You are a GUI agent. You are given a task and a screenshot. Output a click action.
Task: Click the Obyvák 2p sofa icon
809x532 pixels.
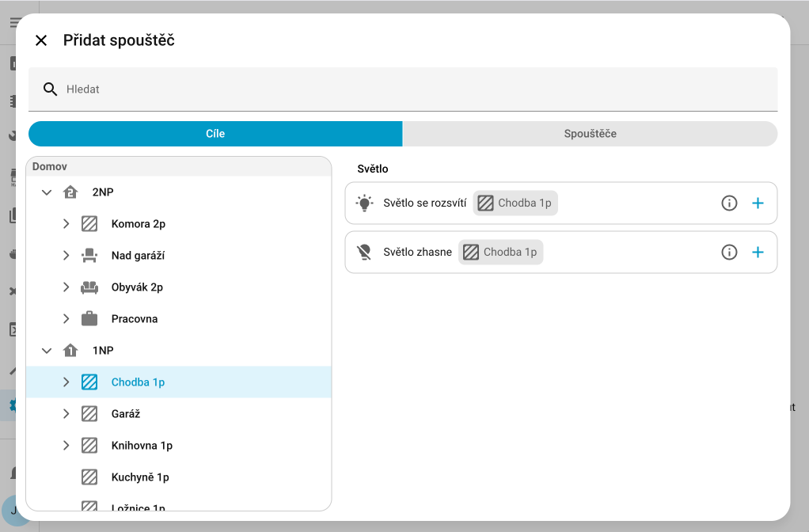tap(89, 287)
